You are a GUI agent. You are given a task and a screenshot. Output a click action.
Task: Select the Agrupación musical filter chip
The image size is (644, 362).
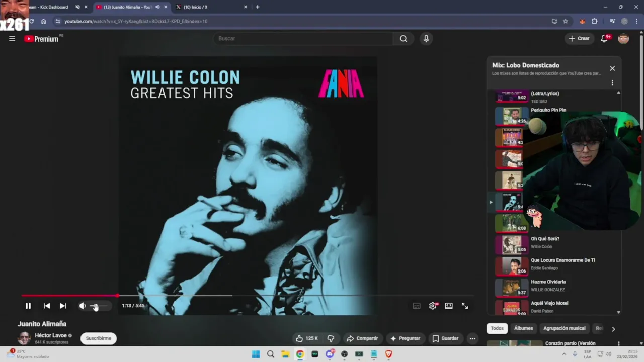[x=565, y=328]
